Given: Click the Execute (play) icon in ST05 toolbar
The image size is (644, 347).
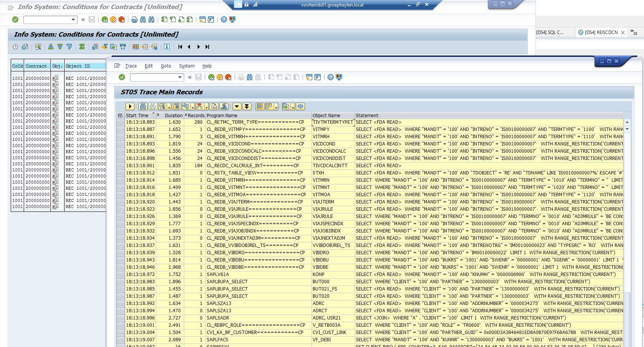Looking at the screenshot, I should 130,107.
